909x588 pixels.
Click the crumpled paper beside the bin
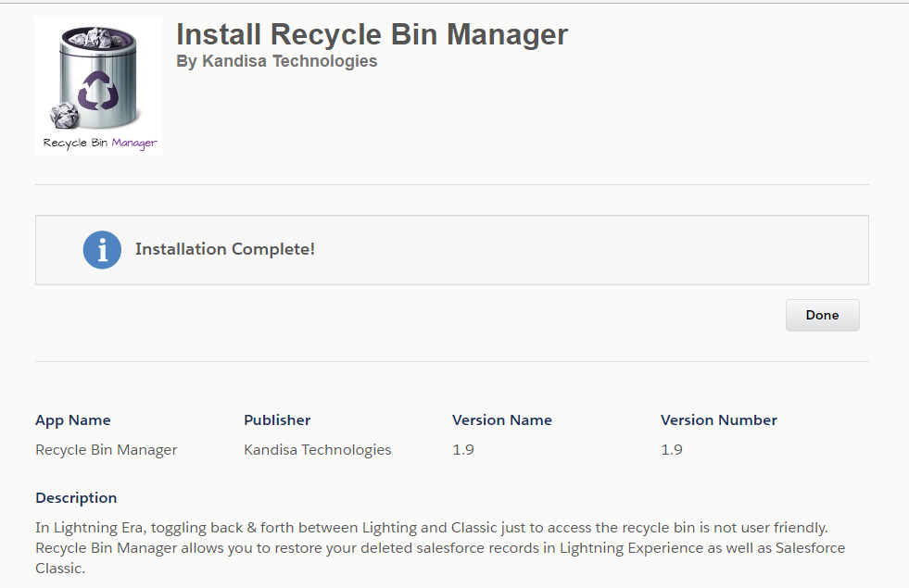coord(65,115)
